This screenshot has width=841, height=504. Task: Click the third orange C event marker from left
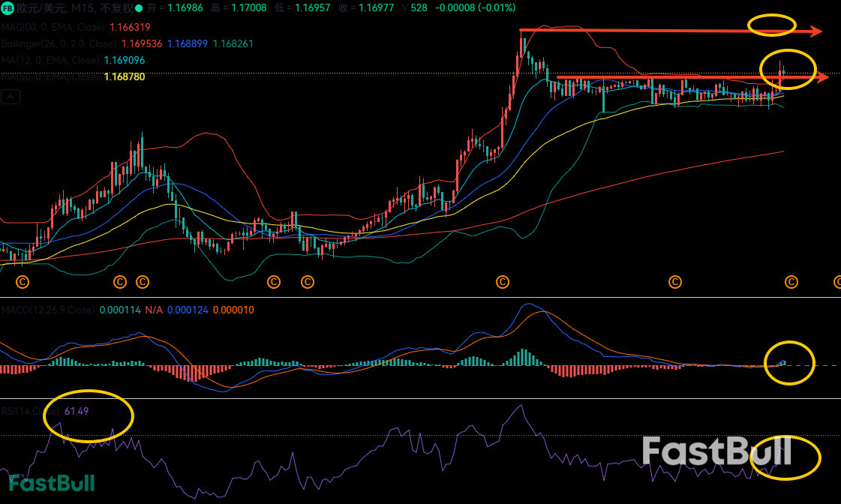pyautogui.click(x=142, y=282)
